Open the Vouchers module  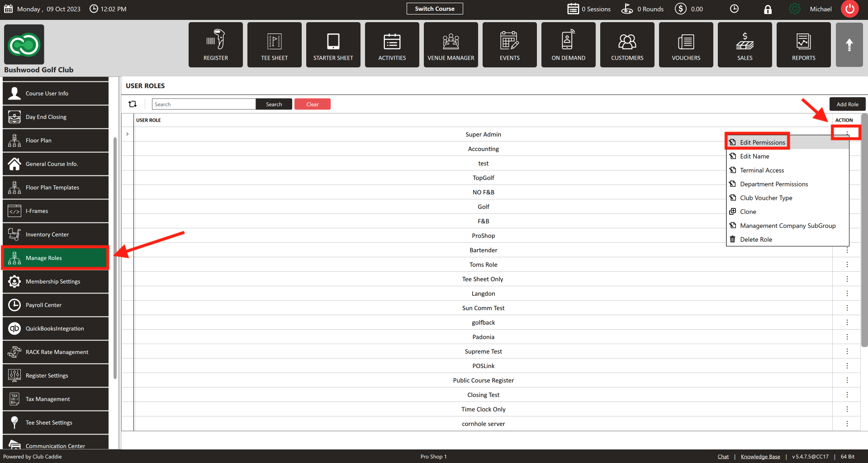click(x=686, y=45)
